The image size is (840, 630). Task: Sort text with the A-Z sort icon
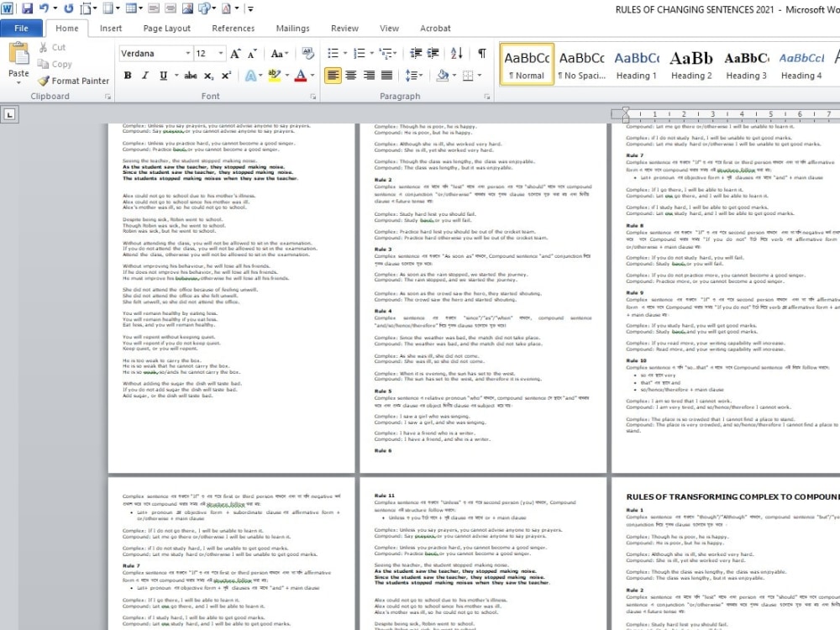point(456,53)
